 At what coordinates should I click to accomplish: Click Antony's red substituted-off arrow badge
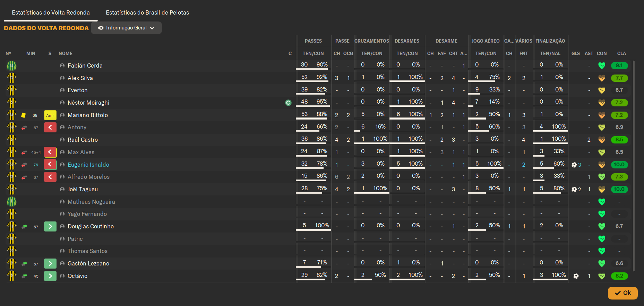coord(50,127)
